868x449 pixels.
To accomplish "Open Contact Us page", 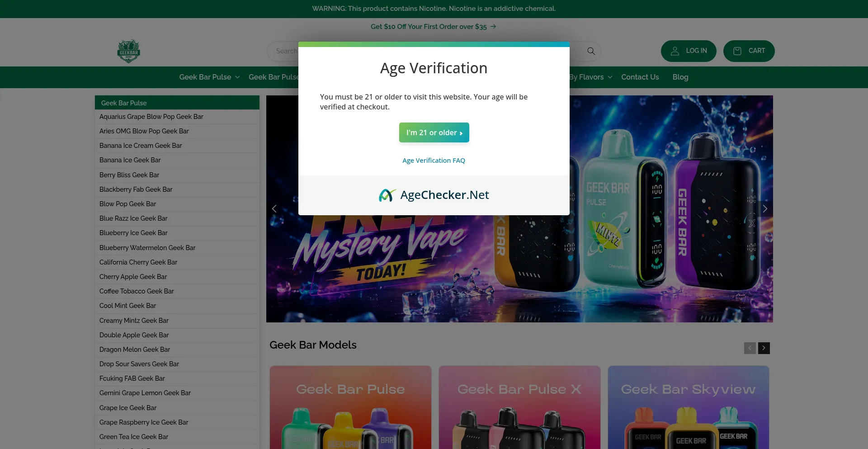I will 640,77.
